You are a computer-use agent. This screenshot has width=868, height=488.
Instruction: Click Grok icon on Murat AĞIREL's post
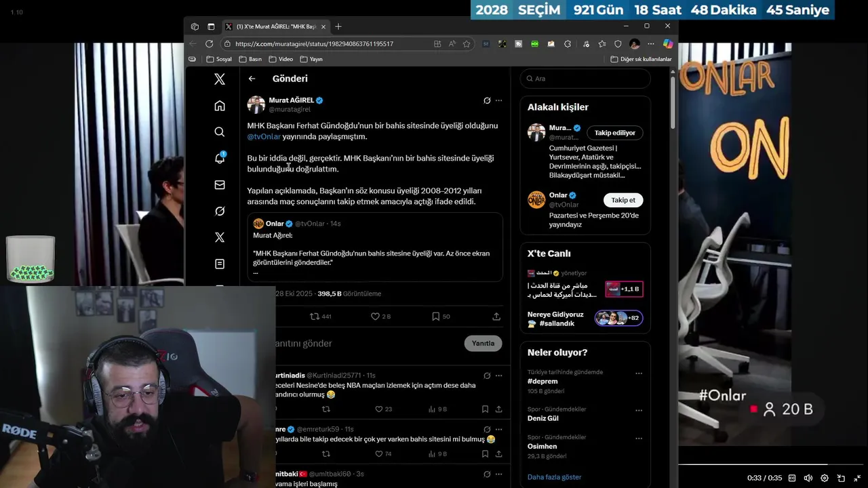click(x=487, y=100)
